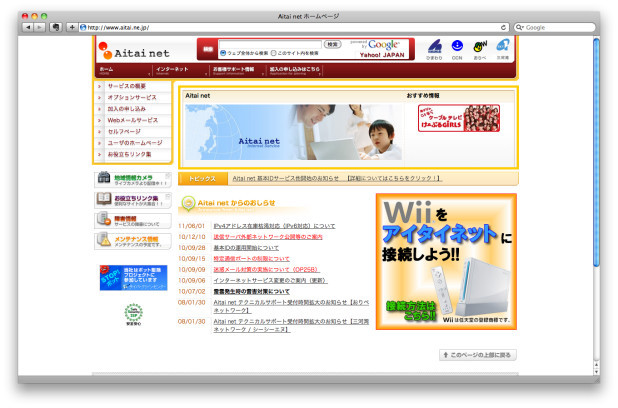The image size is (618, 408).
Task: Open the ユーザのホームページ sidebar link
Action: pyautogui.click(x=135, y=143)
